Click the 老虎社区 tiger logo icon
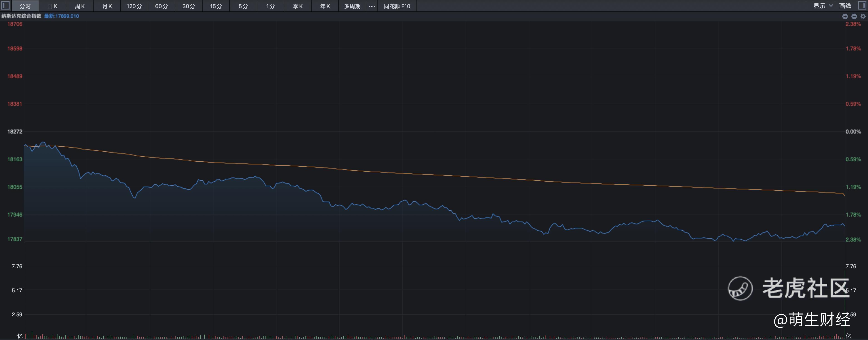Viewport: 868px width, 340px height. (740, 288)
